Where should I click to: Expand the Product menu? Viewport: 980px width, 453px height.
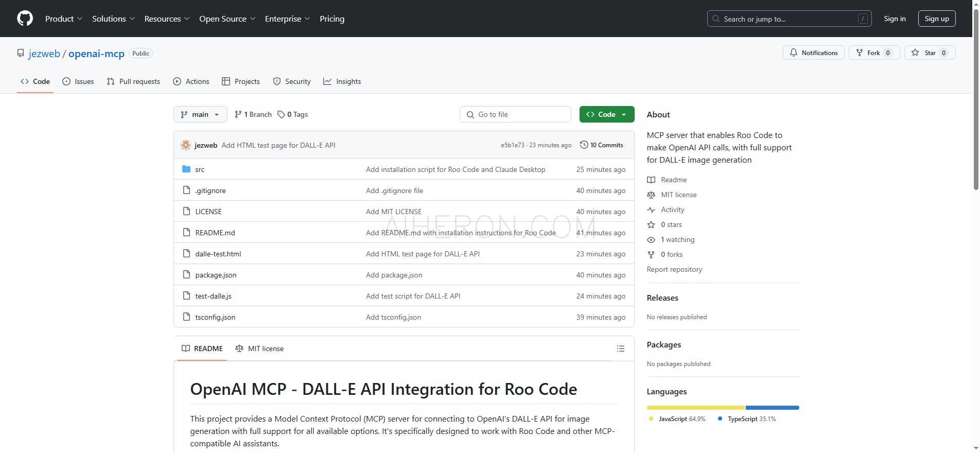64,19
